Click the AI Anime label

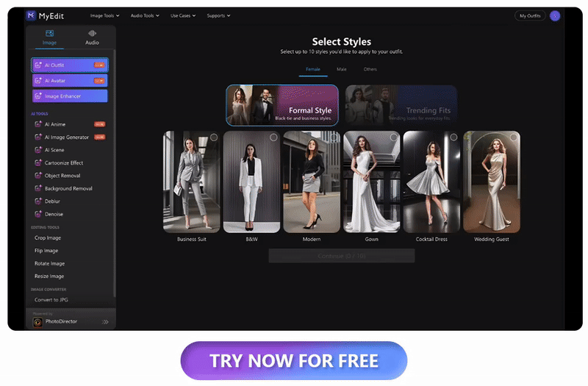(x=55, y=124)
